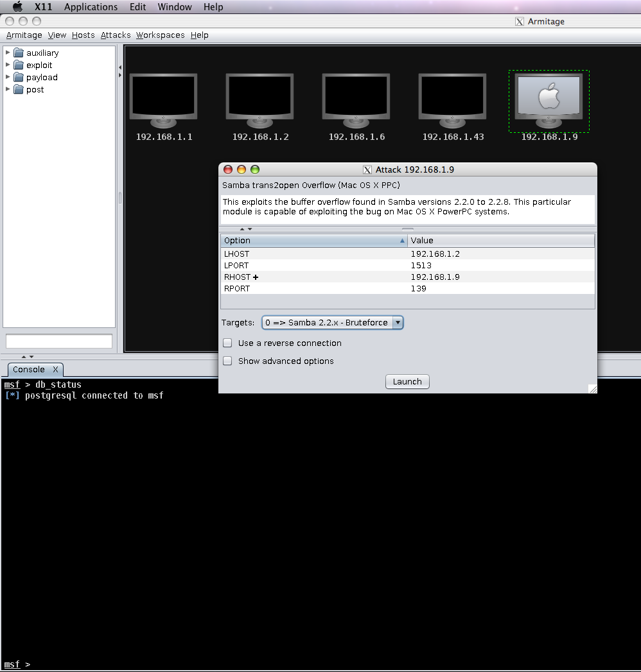Expand the exploit tree node

coord(7,65)
